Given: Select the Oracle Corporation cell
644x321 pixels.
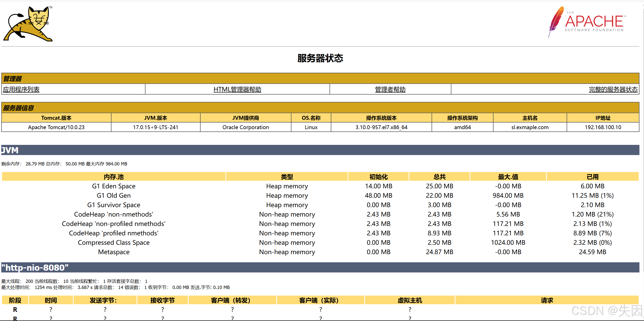Looking at the screenshot, I should [x=245, y=127].
